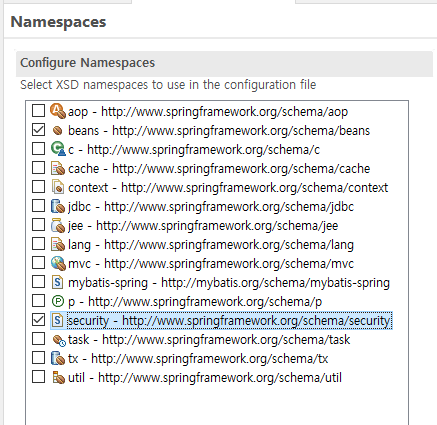The height and width of the screenshot is (425, 437).
Task: Check the mvc namespace checkbox
Action: (x=38, y=263)
